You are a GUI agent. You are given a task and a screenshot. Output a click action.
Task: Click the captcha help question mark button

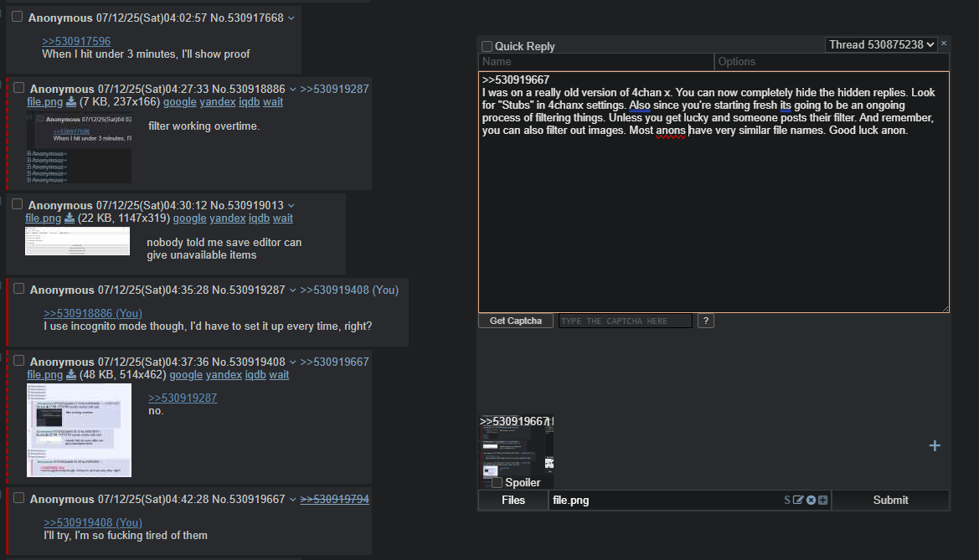(x=705, y=321)
